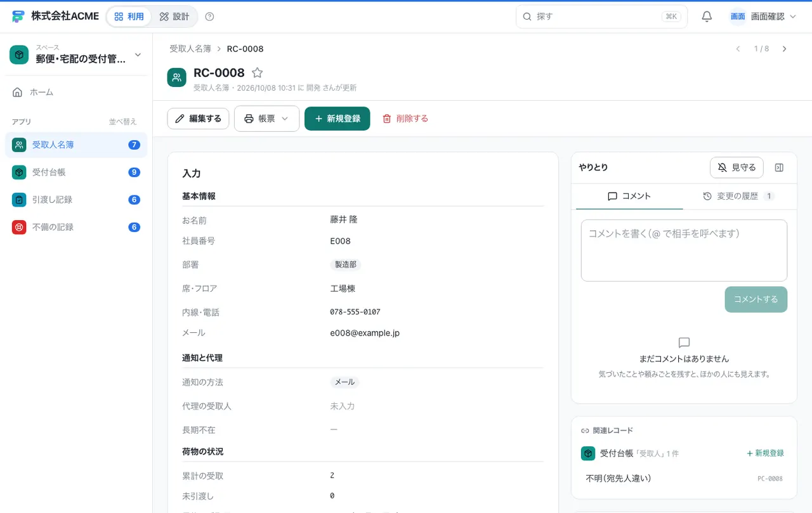This screenshot has height=513, width=812.
Task: Open 引渡し記録 app in sidebar
Action: [x=76, y=200]
